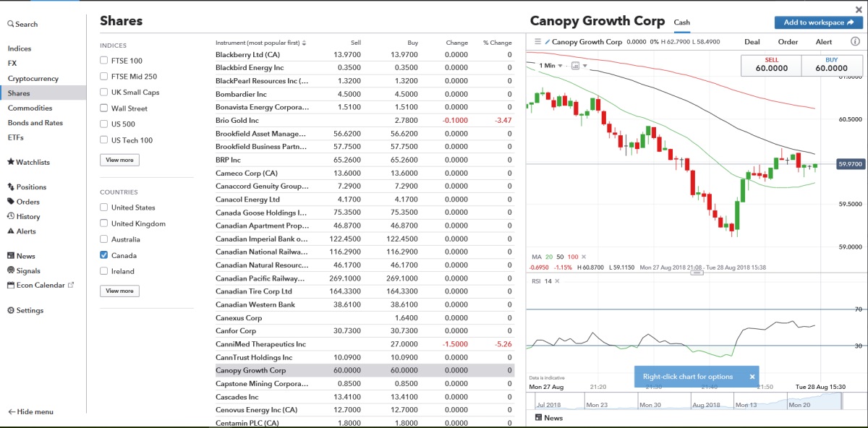This screenshot has width=868, height=428.
Task: Open the Brio Gold Inc instrument
Action: (365, 120)
